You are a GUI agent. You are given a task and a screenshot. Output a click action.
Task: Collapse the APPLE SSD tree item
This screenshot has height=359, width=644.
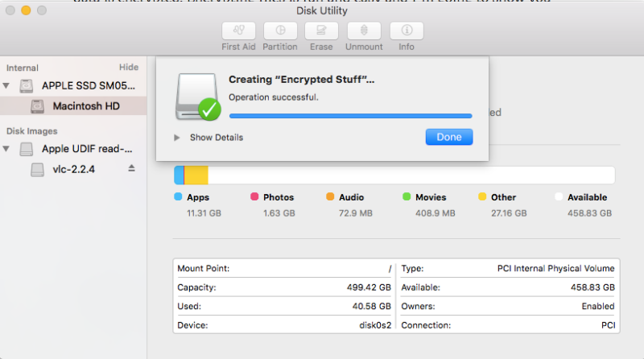[x=7, y=85]
